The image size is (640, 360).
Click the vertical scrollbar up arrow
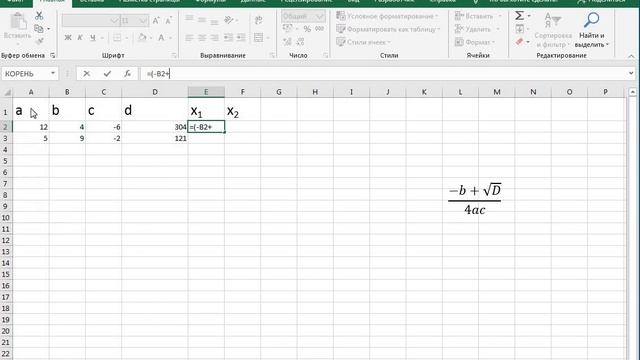pos(632,92)
